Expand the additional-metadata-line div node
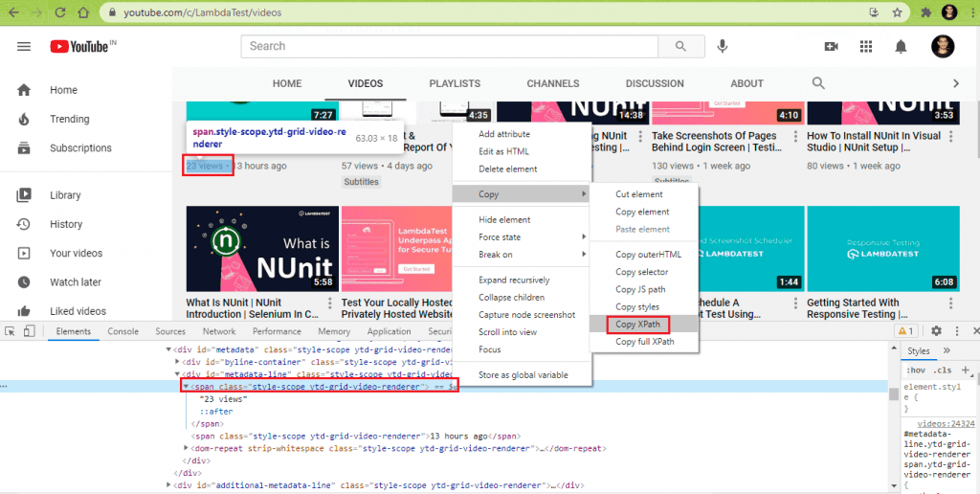980x494 pixels. [x=169, y=485]
